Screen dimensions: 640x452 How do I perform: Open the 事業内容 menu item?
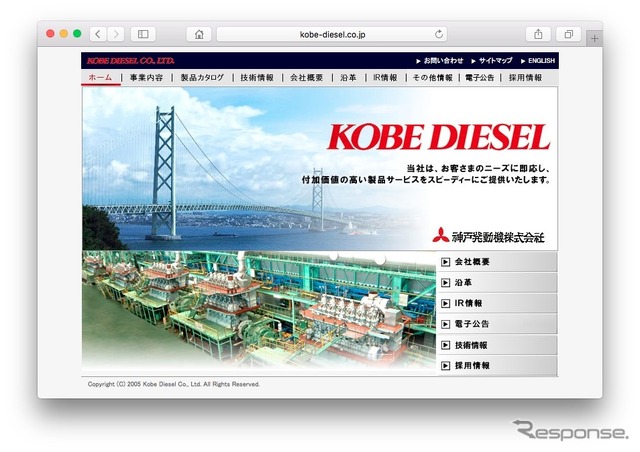[x=146, y=78]
